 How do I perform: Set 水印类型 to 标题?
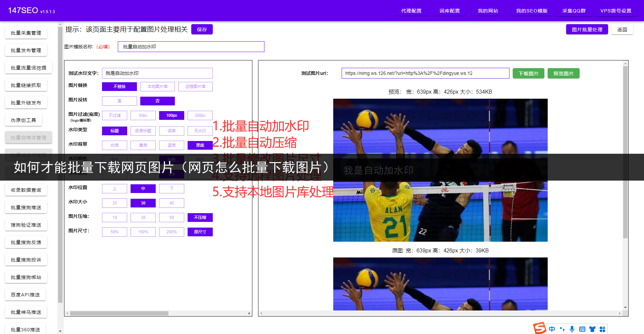point(114,131)
